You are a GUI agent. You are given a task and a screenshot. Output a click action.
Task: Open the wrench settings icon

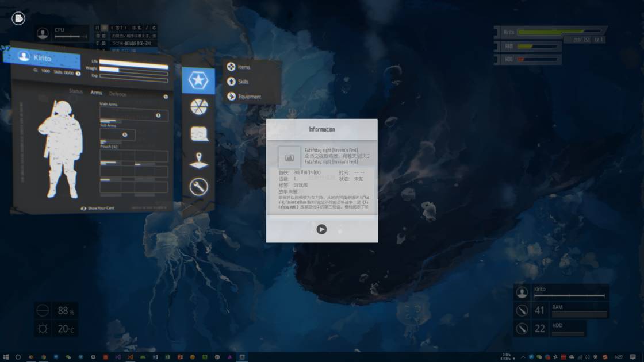(198, 187)
